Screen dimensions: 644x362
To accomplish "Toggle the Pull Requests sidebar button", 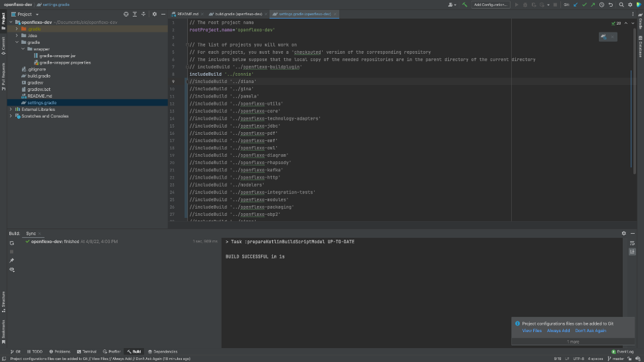I will [3, 77].
